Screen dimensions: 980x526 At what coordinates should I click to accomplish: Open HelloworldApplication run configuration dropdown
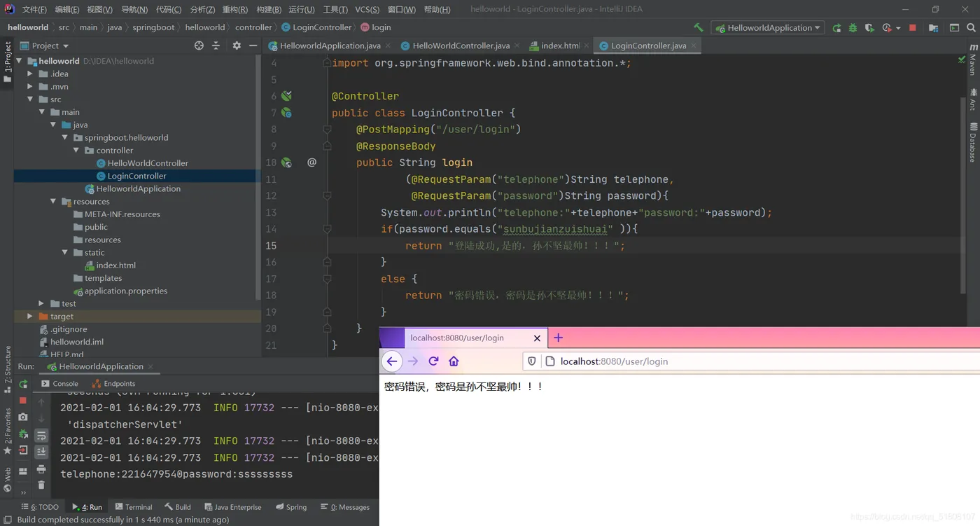[766, 28]
